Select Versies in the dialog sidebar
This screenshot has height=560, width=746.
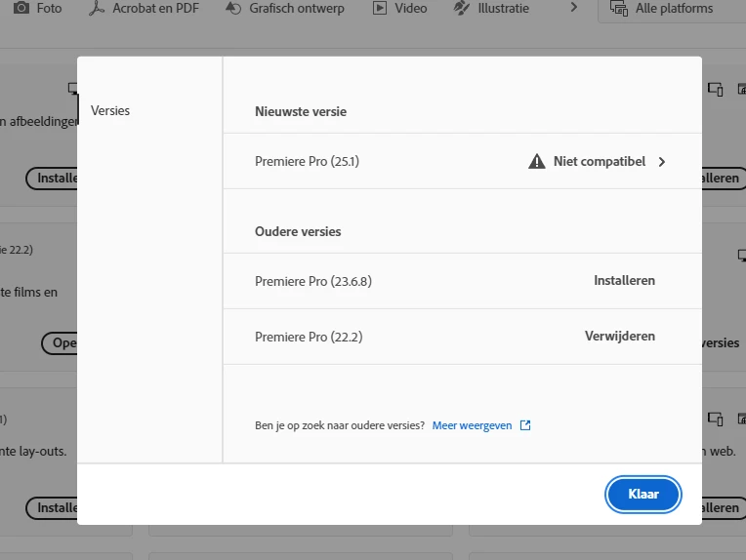coord(110,111)
